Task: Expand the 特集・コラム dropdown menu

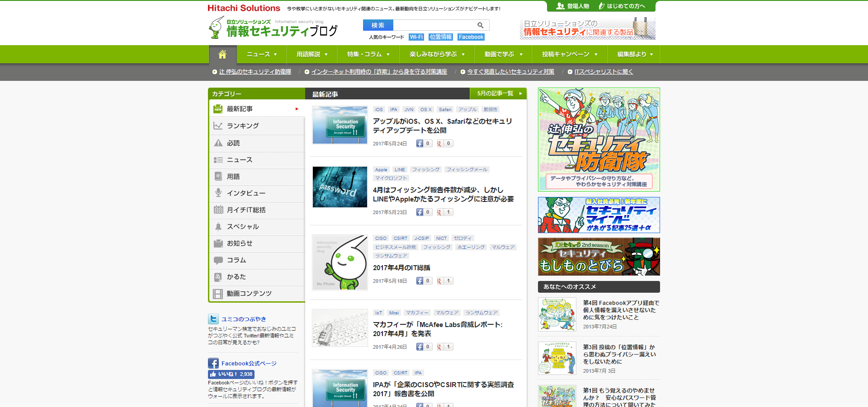Action: click(x=368, y=54)
